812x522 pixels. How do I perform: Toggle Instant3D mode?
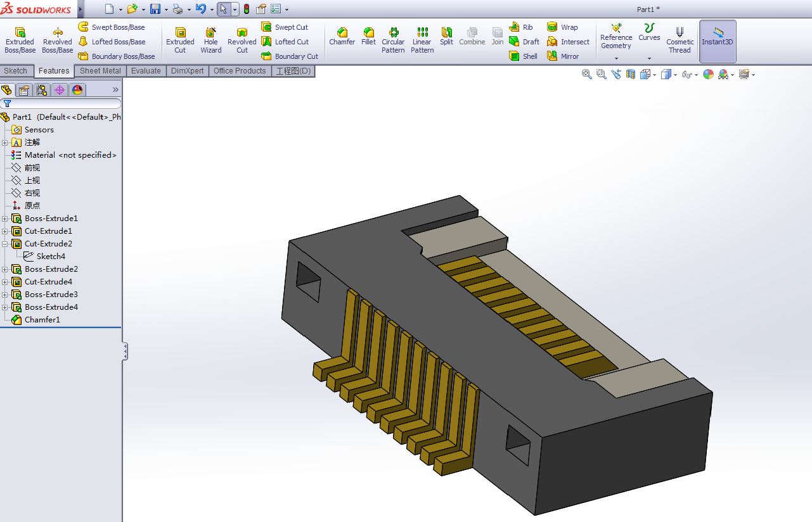(x=718, y=41)
